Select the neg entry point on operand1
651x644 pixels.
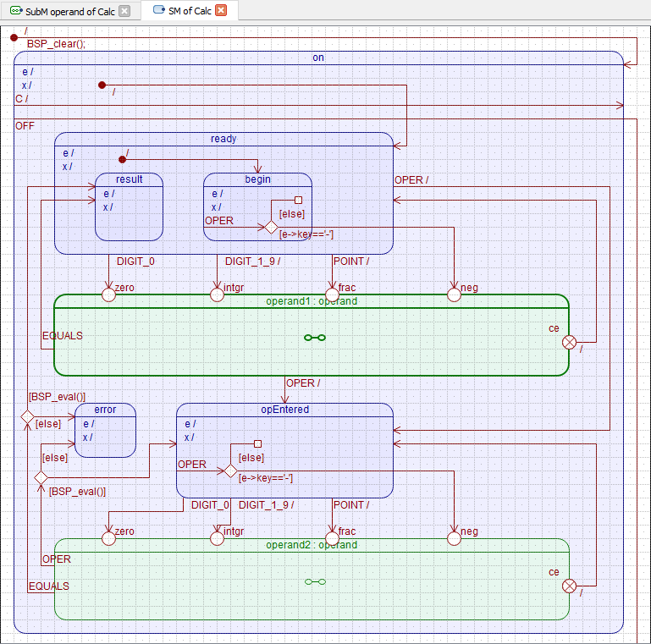tap(454, 294)
